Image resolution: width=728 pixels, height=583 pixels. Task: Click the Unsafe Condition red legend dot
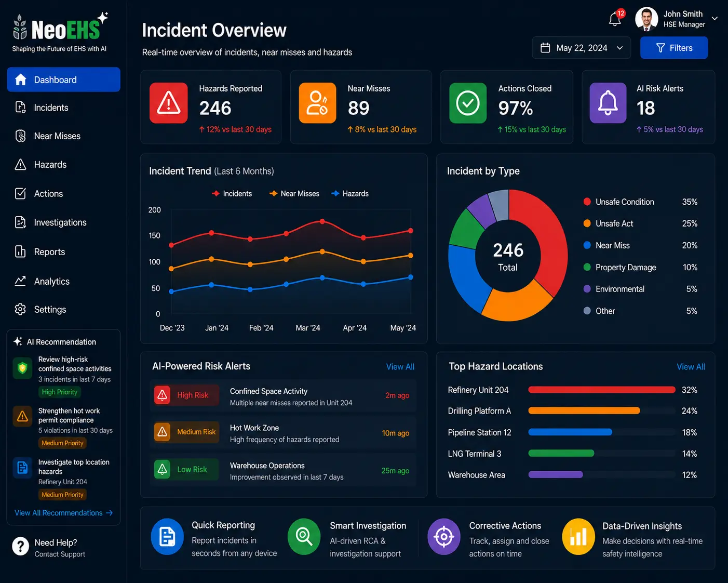(x=587, y=202)
